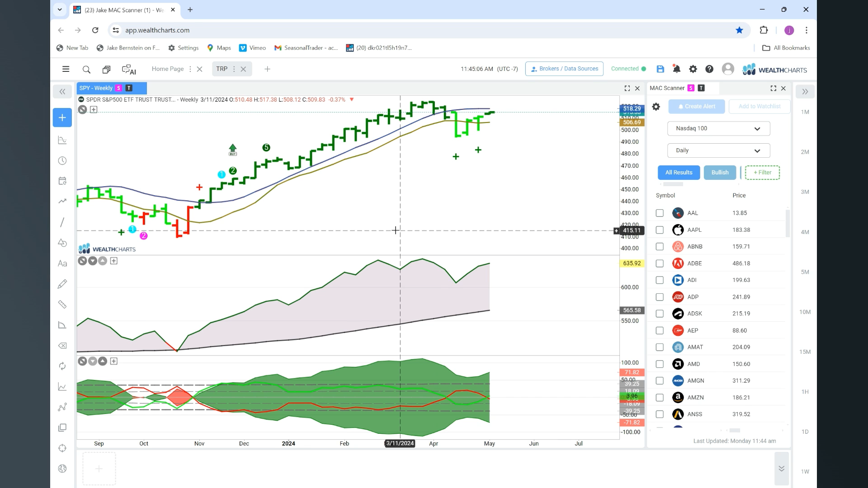
Task: Open the Daily timeframe dropdown
Action: 718,150
